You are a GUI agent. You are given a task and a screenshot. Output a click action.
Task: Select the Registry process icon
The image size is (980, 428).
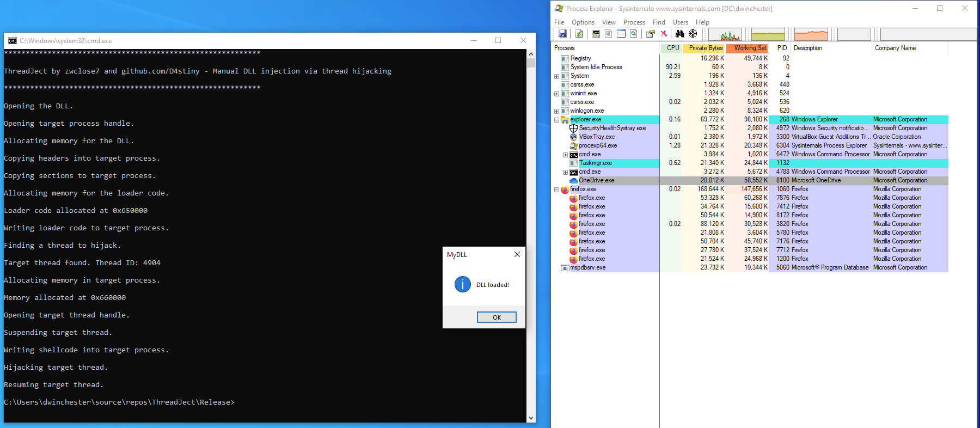(565, 58)
